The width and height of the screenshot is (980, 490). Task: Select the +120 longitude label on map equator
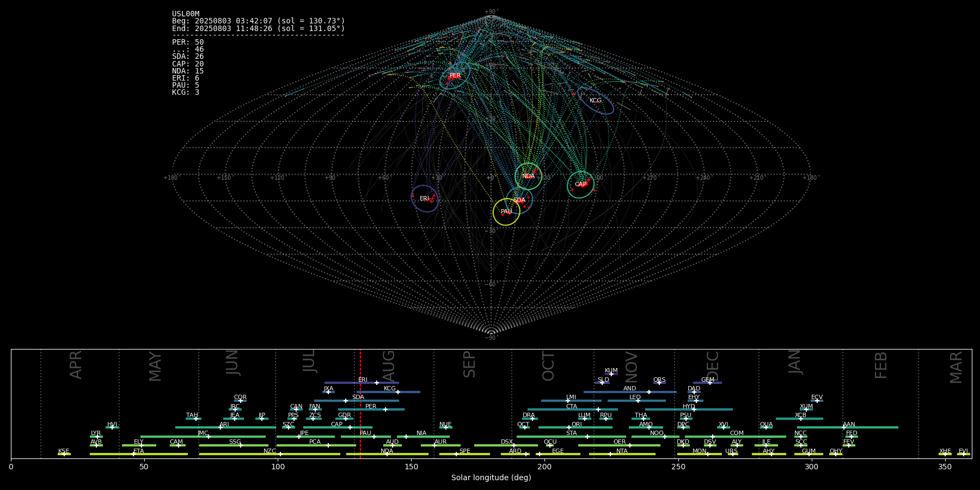click(277, 178)
